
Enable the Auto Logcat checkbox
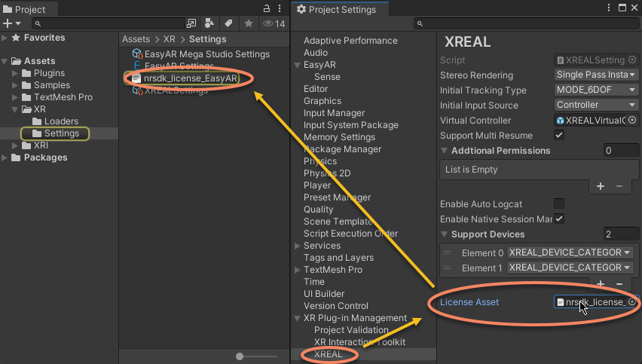click(x=559, y=203)
